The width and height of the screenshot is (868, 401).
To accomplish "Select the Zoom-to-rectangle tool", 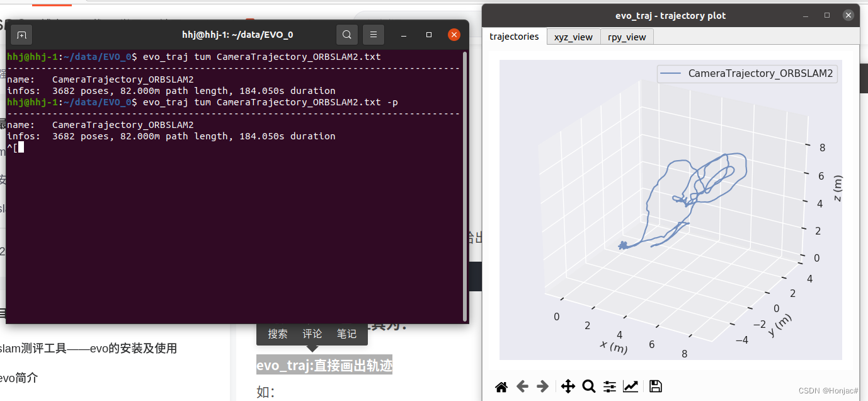I will [589, 386].
